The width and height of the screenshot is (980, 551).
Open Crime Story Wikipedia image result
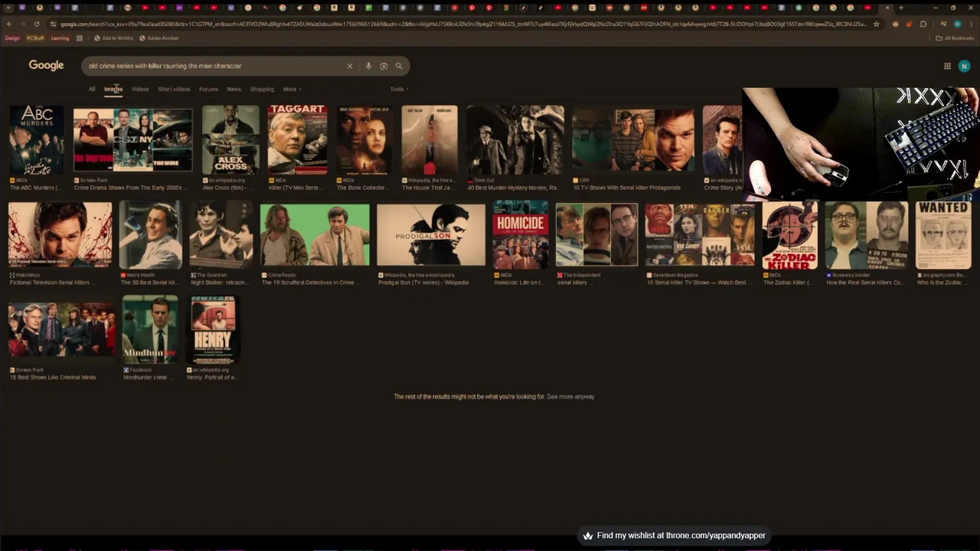click(723, 140)
